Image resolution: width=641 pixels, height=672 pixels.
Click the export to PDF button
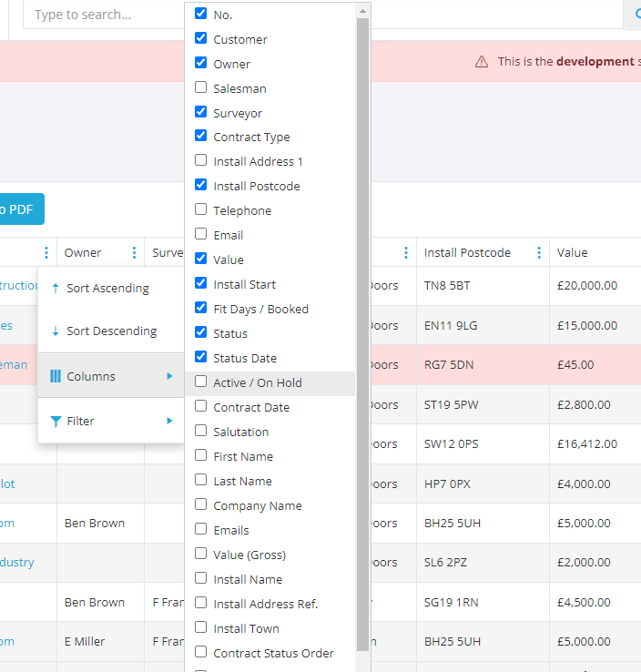18,209
